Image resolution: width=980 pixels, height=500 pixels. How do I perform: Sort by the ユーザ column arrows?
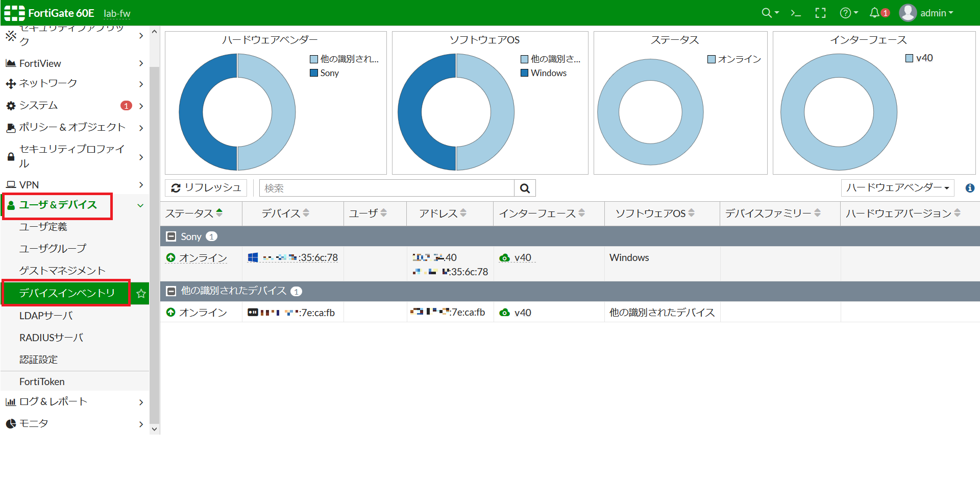click(x=384, y=212)
